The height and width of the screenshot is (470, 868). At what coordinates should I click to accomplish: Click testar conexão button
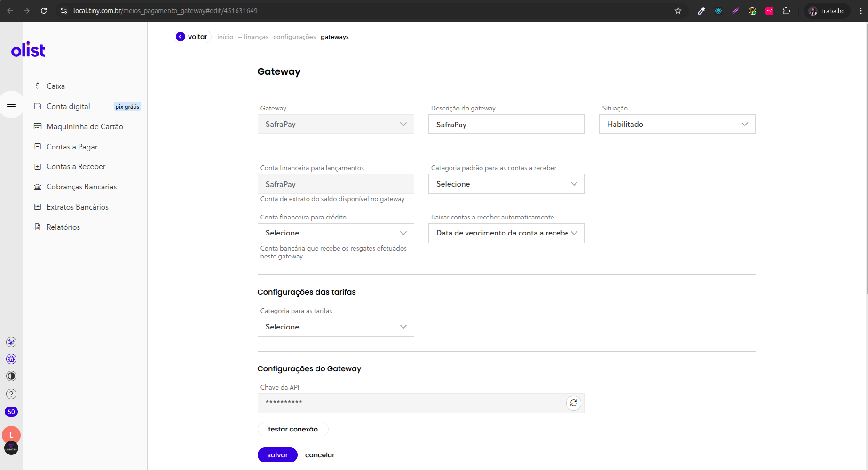293,429
